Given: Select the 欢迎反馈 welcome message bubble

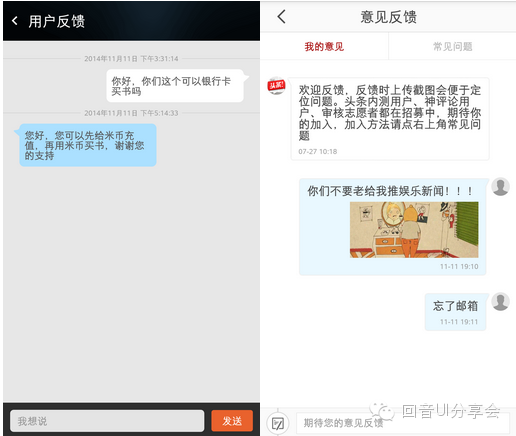Looking at the screenshot, I should tap(390, 119).
